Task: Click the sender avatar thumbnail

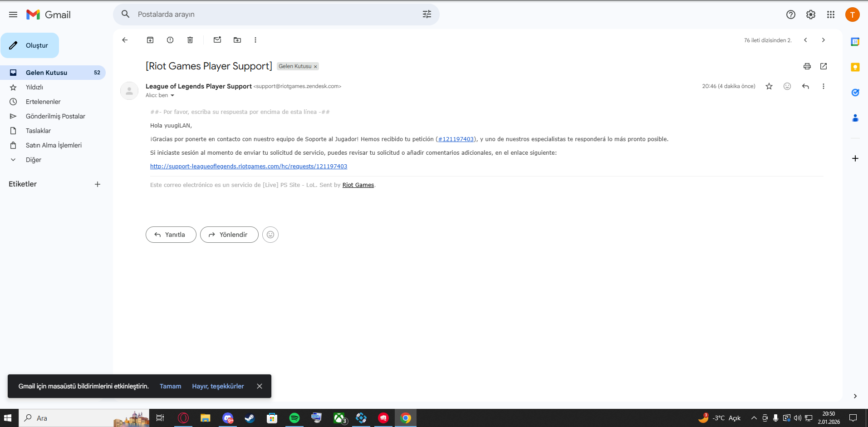Action: [129, 91]
